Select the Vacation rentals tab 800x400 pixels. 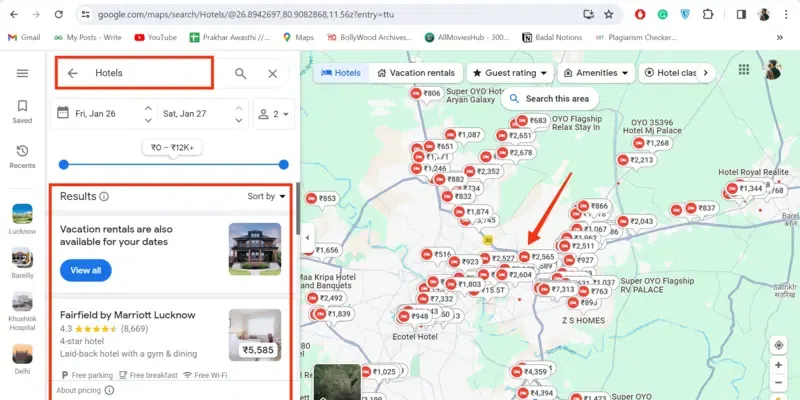tap(416, 73)
